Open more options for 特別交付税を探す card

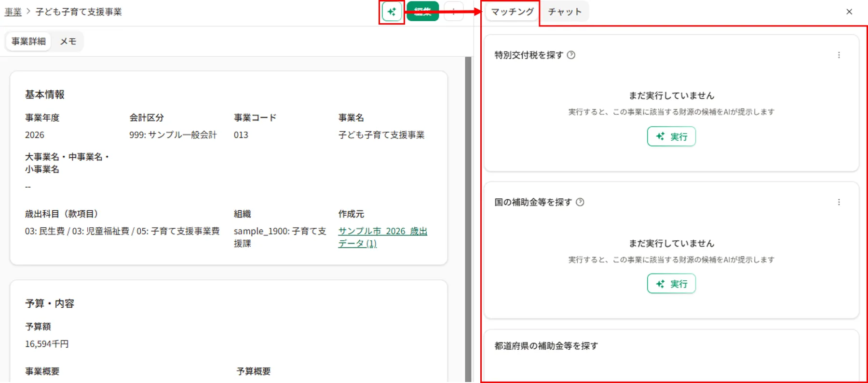tap(839, 55)
